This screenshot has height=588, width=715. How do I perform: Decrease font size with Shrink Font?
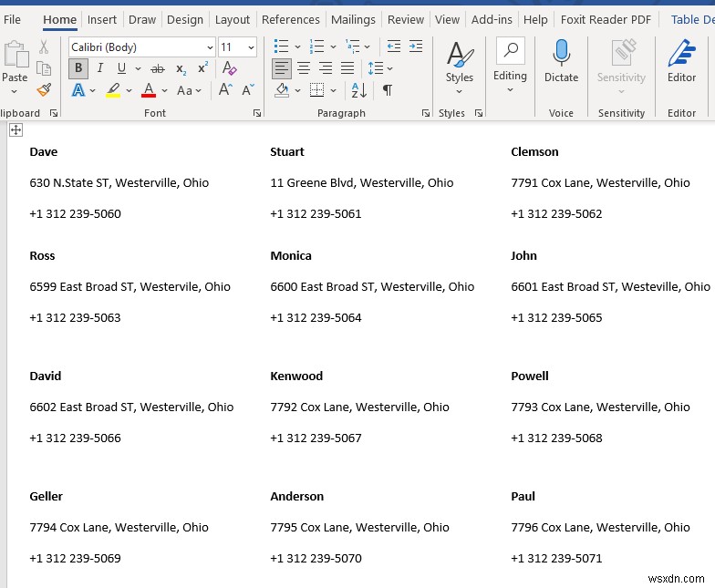(x=248, y=89)
